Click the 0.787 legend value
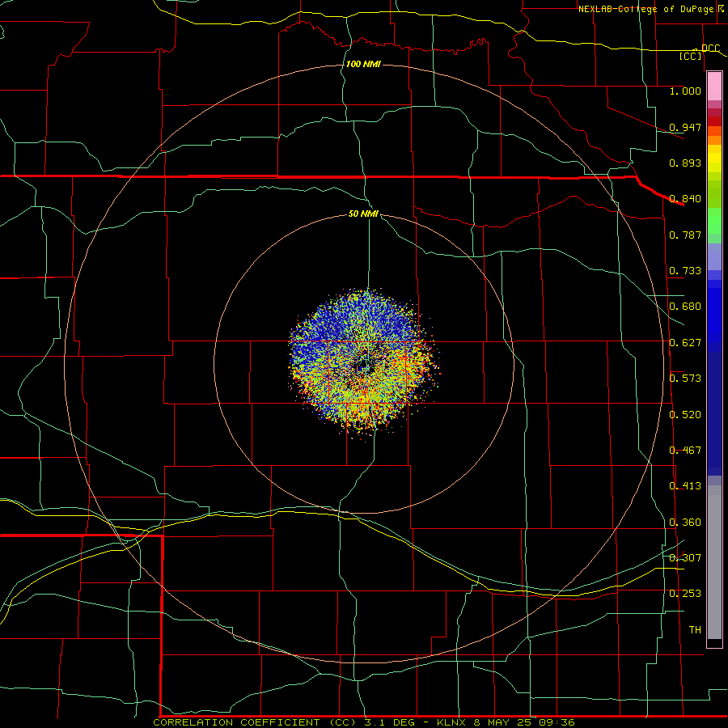The height and width of the screenshot is (728, 728). pos(685,235)
